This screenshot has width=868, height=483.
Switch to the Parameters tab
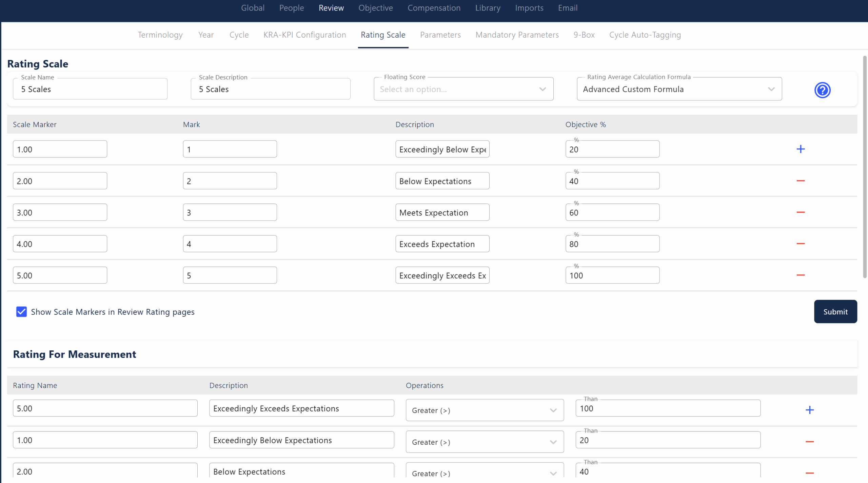pos(440,35)
